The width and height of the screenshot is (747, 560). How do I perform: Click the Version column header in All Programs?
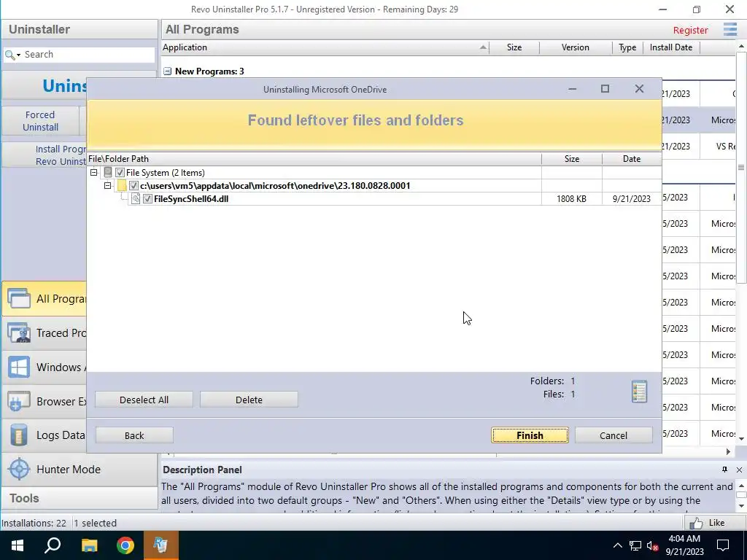pos(576,47)
